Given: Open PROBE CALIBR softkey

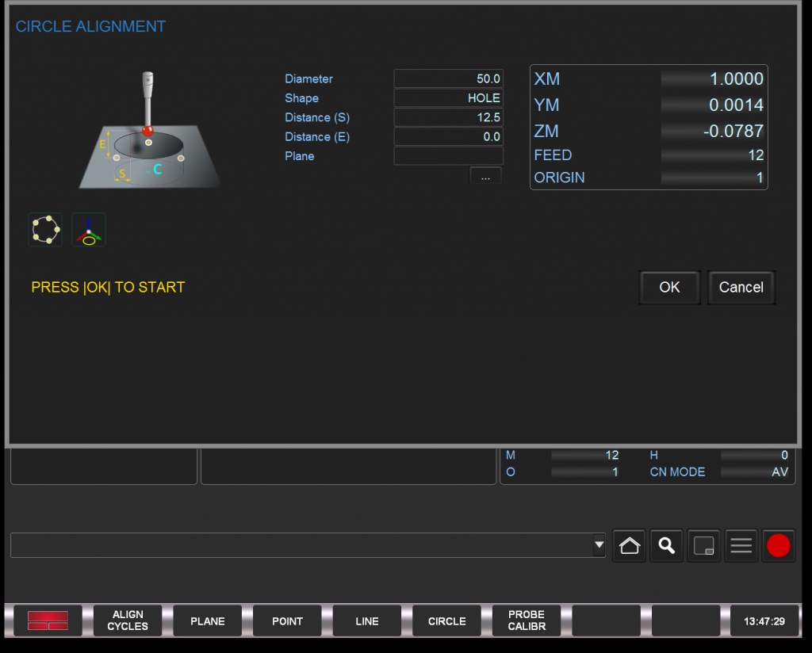Looking at the screenshot, I should point(527,621).
